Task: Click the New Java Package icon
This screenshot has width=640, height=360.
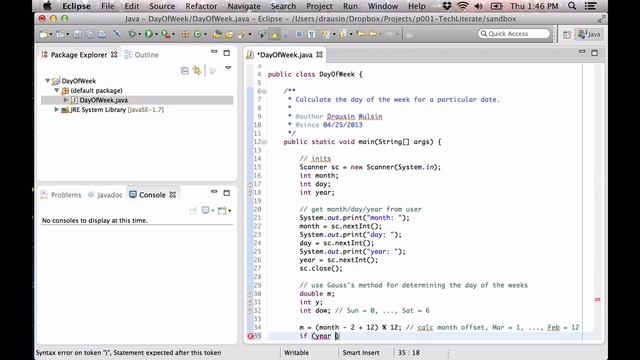Action: pos(185,34)
